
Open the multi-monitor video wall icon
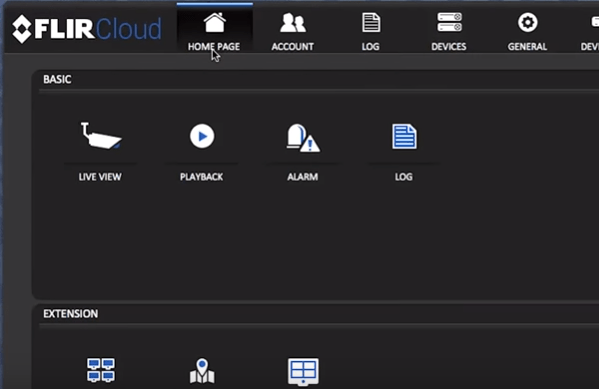point(101,370)
